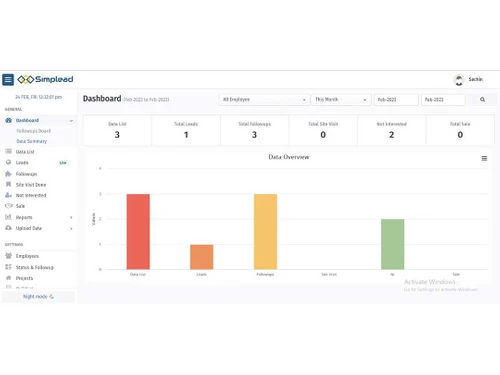Screen dimensions: 500x375
Task: Open Leads via its sidebar icon
Action: point(8,162)
